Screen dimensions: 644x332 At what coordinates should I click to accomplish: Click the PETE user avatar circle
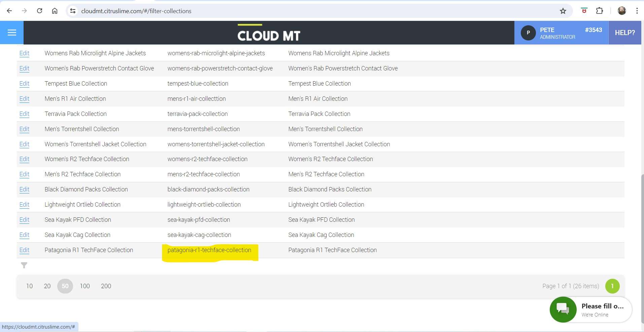(x=528, y=33)
